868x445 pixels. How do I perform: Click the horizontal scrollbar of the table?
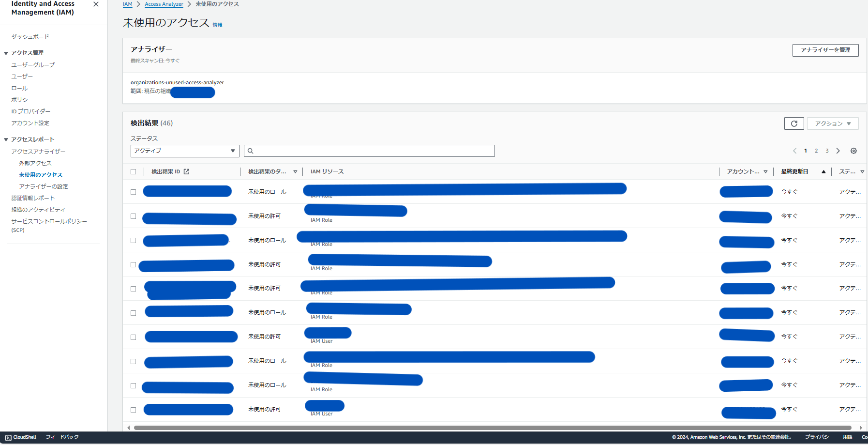[x=493, y=428]
